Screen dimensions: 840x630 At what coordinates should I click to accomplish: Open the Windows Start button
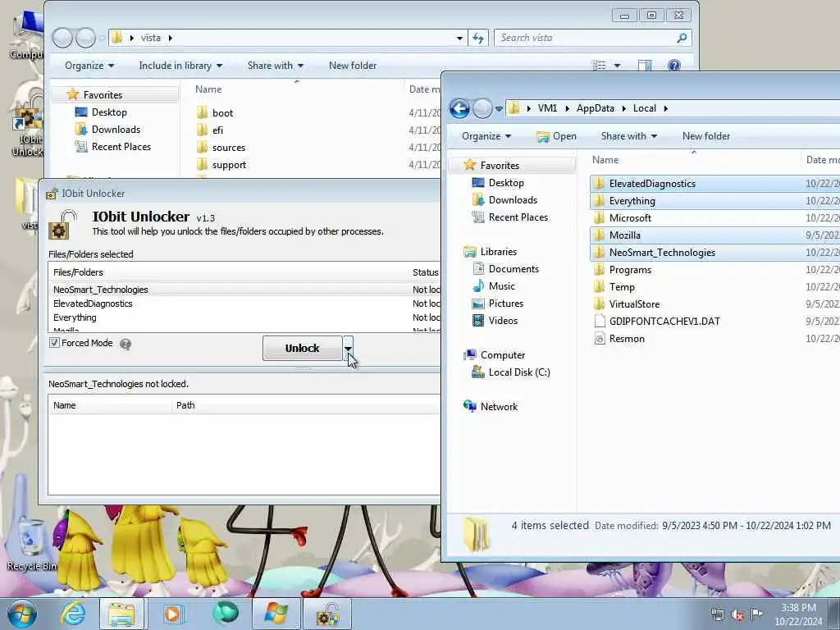click(x=22, y=614)
